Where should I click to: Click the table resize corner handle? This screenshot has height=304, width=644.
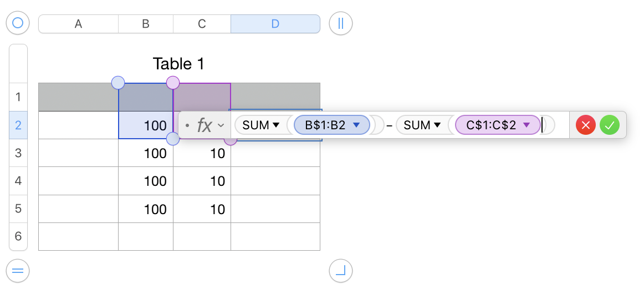[x=341, y=271]
